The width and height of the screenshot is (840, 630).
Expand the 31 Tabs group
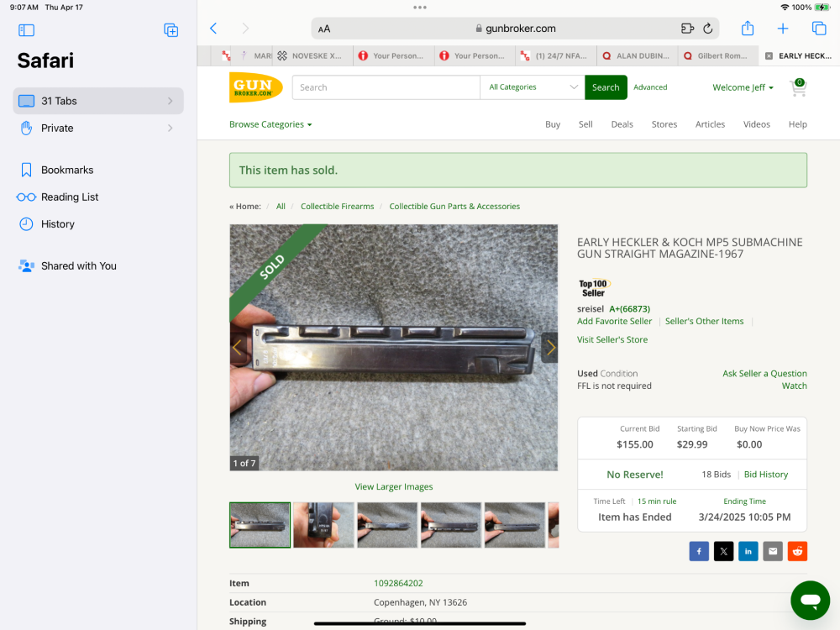(x=98, y=101)
